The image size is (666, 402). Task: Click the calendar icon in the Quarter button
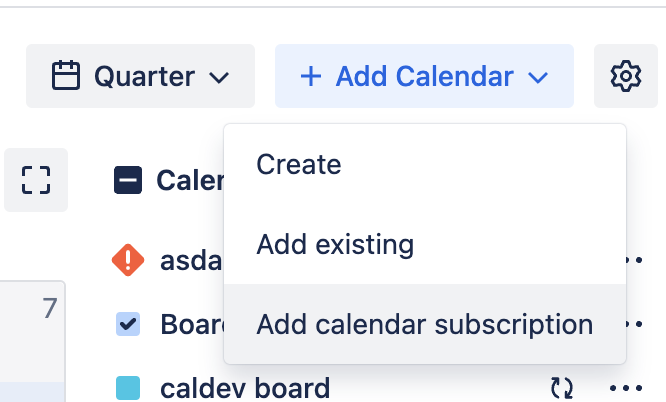coord(65,76)
